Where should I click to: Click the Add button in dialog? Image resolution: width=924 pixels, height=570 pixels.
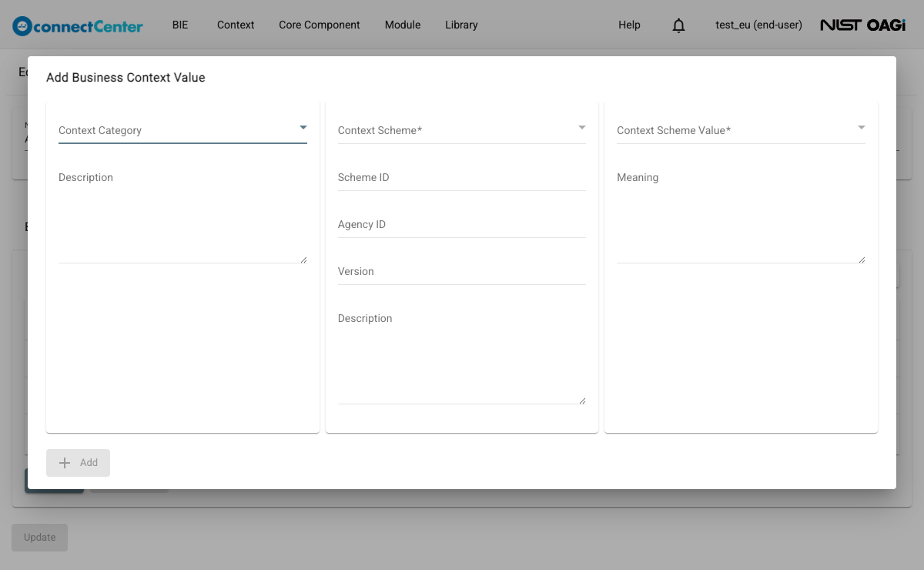tap(78, 463)
